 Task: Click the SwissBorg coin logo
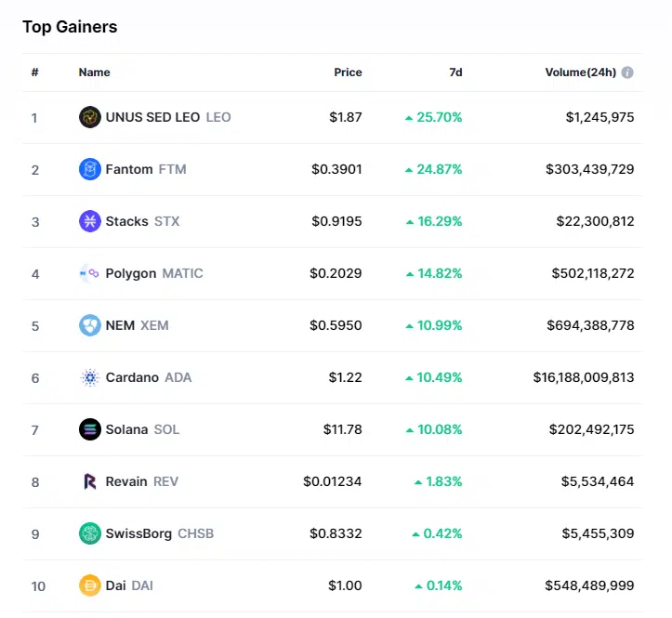(89, 533)
